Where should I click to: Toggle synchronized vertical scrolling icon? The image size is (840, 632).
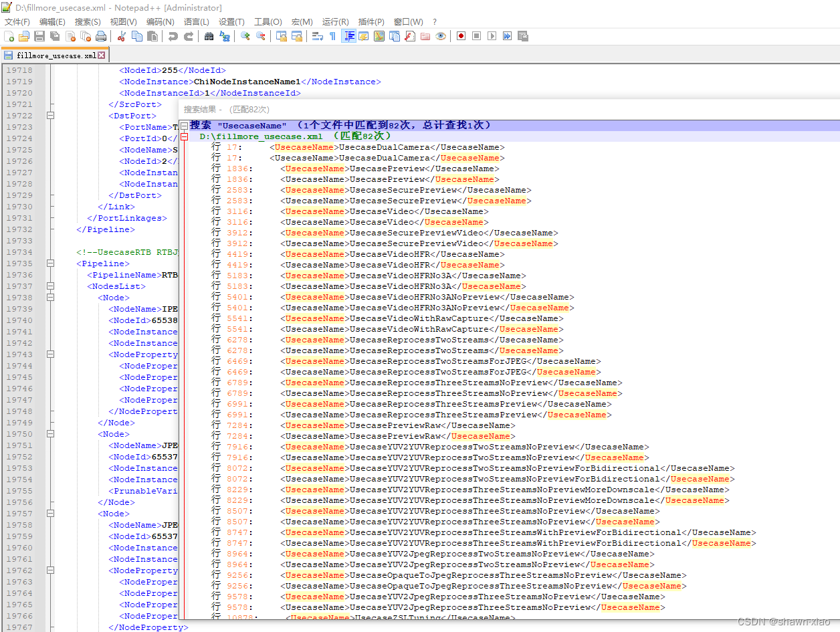(x=282, y=36)
